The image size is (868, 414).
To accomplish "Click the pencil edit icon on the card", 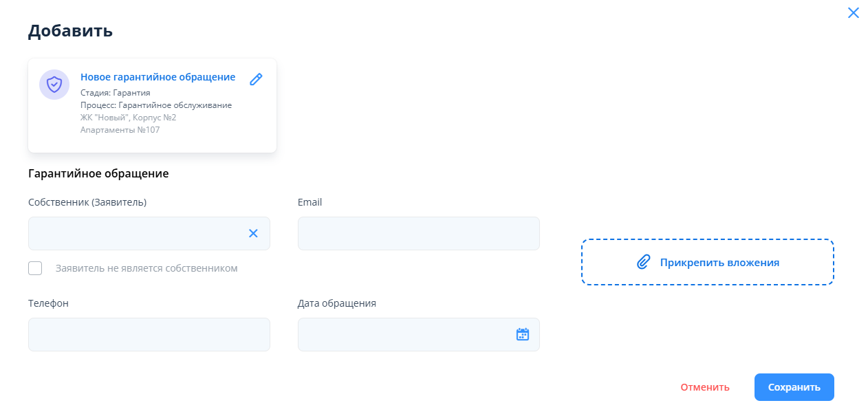I will coord(256,79).
